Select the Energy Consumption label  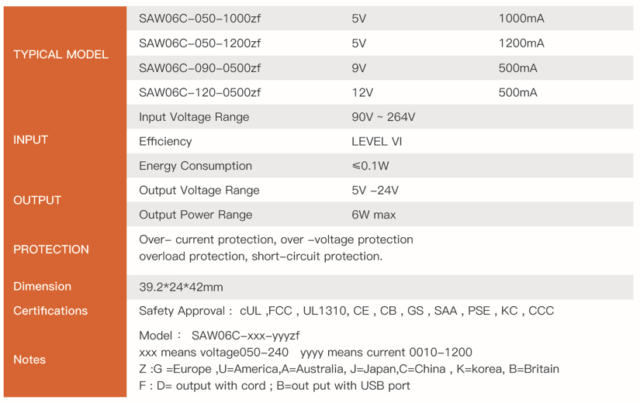(x=195, y=166)
